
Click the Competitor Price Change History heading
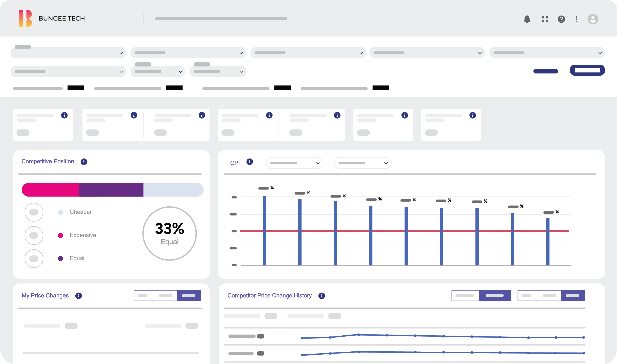coord(270,296)
